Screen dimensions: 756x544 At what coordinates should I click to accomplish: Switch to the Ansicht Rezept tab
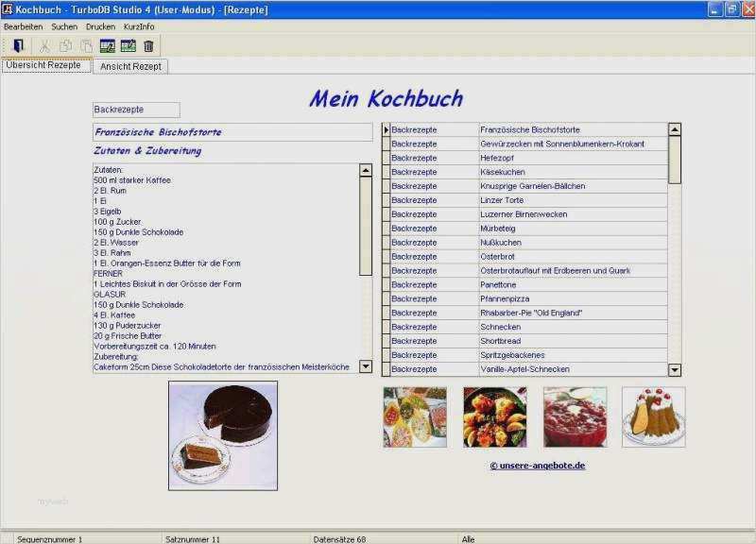(130, 66)
